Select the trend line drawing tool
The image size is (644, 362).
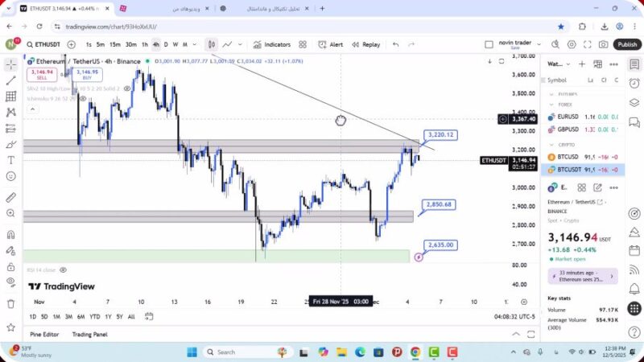point(10,80)
